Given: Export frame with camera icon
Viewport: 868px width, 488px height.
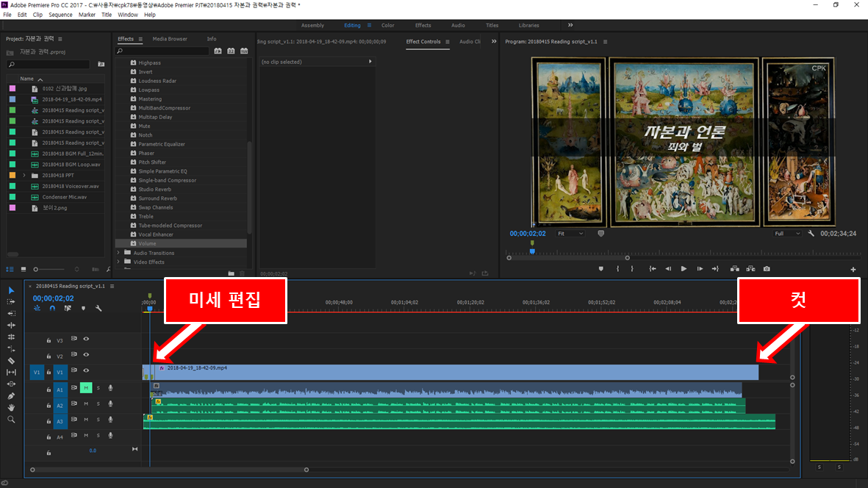Looking at the screenshot, I should pyautogui.click(x=767, y=269).
